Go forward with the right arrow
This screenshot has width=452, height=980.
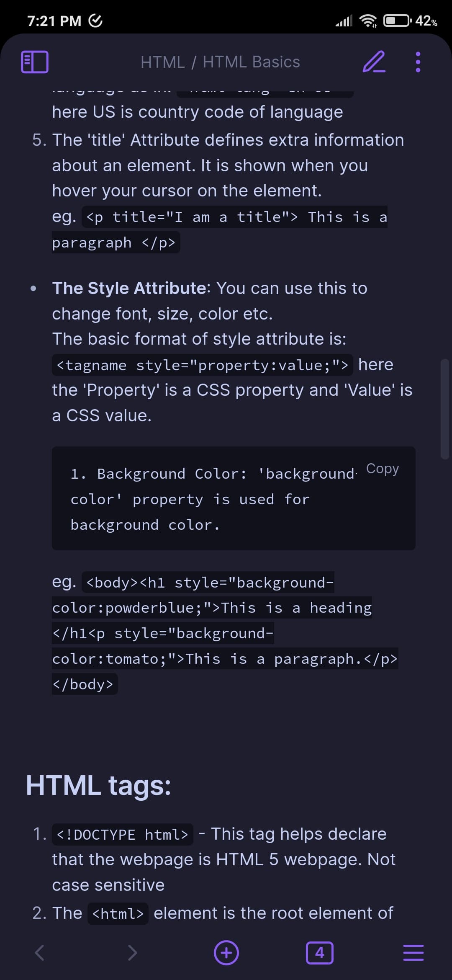tap(132, 953)
